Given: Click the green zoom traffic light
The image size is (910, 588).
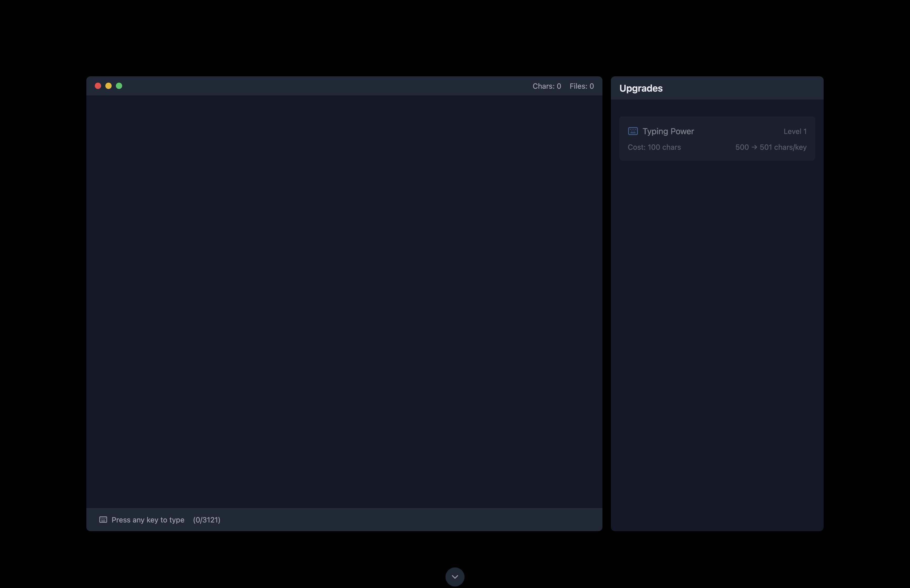Looking at the screenshot, I should [x=119, y=86].
